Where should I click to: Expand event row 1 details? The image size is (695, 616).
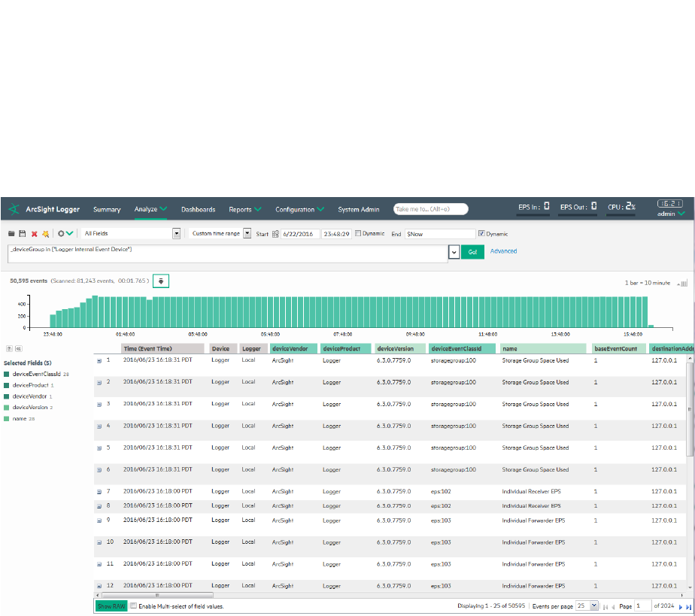(99, 361)
